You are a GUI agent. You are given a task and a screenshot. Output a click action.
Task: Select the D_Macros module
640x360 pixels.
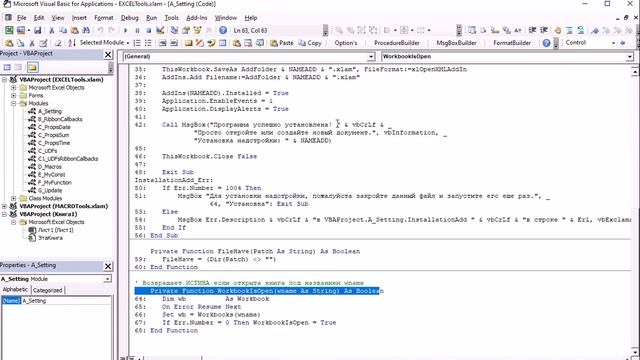(49, 167)
